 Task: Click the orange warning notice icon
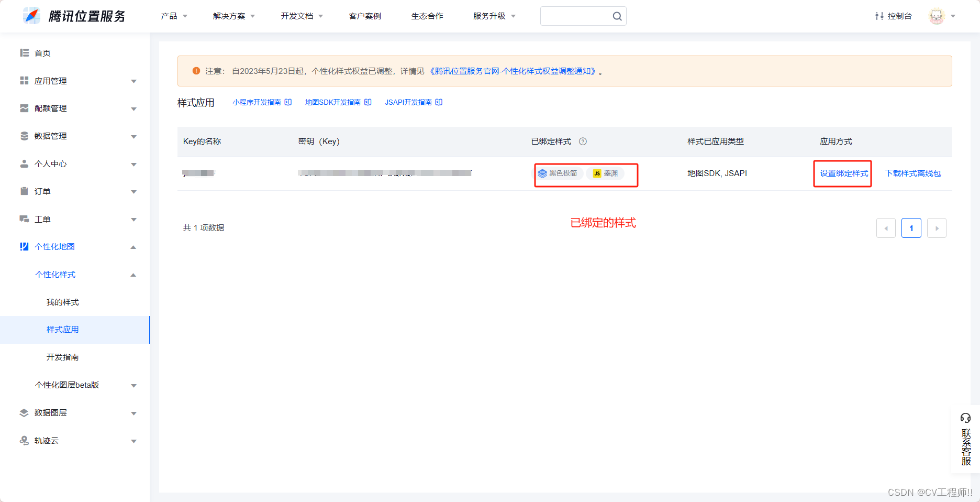[196, 71]
